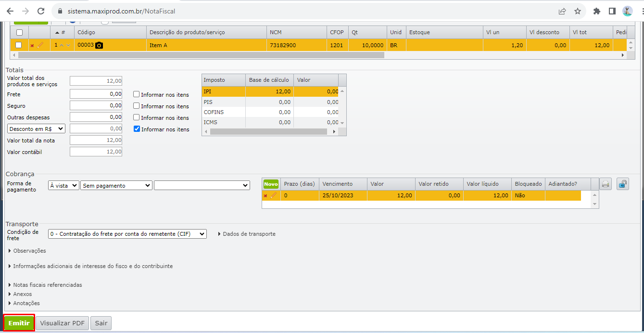
Task: Open the 'Desconto em R$' dropdown
Action: (37, 129)
